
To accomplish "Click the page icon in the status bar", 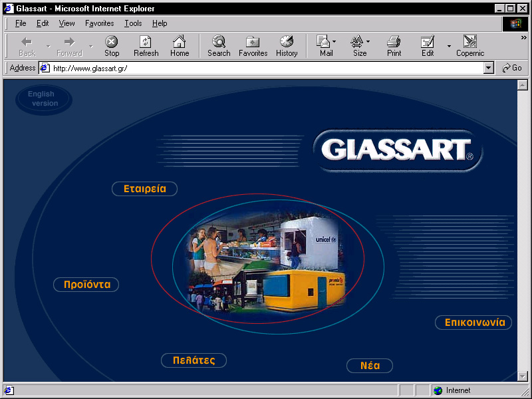I will 9,390.
